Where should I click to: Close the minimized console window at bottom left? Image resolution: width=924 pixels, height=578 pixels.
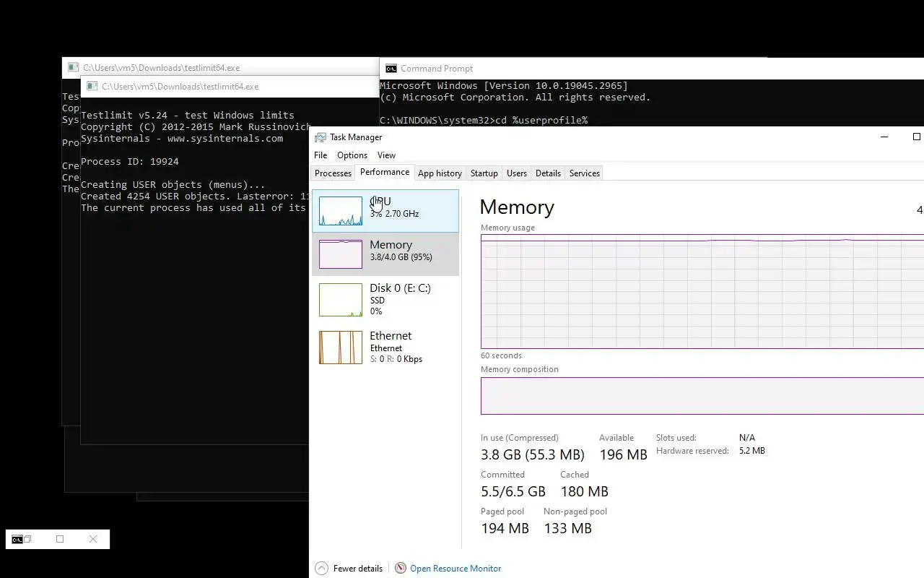click(93, 539)
